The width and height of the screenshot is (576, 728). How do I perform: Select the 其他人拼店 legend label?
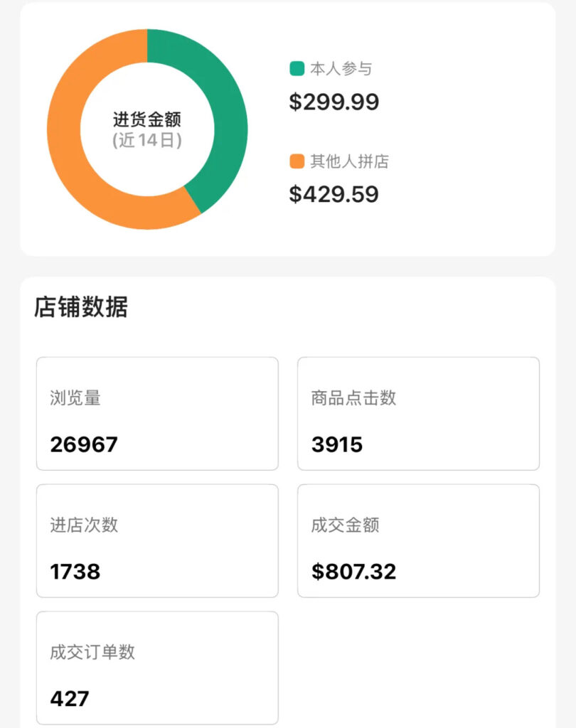pos(349,162)
